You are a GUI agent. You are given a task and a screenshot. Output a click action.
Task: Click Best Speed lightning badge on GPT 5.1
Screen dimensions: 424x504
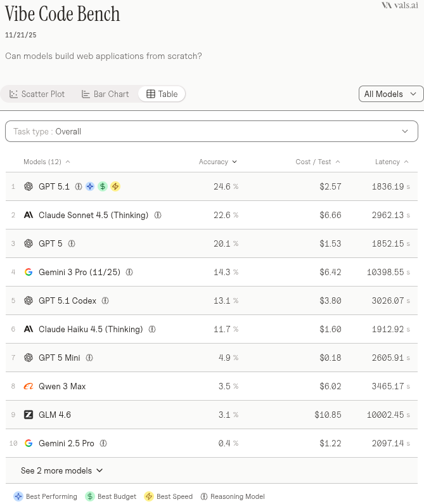(x=115, y=186)
